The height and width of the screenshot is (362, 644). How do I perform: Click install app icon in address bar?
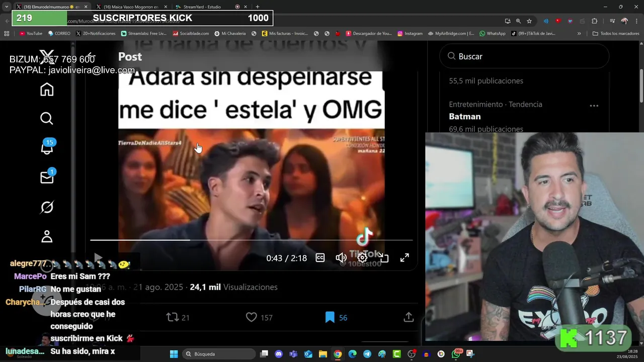coord(507,21)
